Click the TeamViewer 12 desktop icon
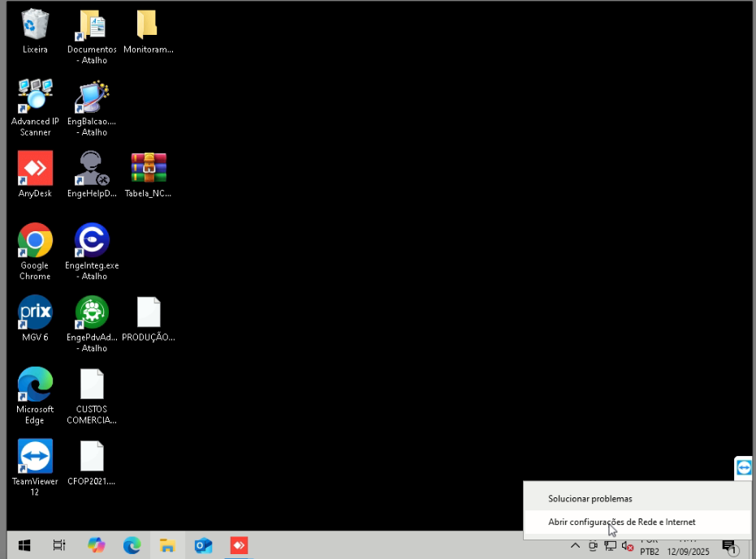The image size is (756, 559). point(35,456)
